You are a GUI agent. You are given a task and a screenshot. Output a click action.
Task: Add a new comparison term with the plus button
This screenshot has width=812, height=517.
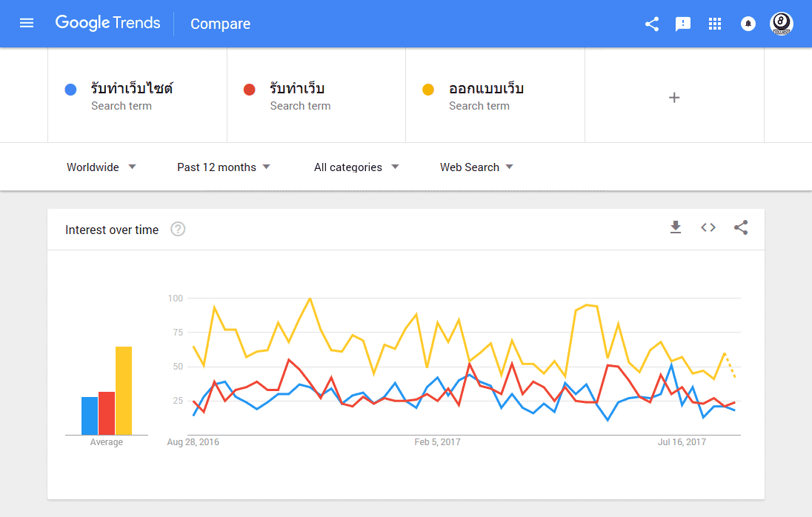pos(674,96)
